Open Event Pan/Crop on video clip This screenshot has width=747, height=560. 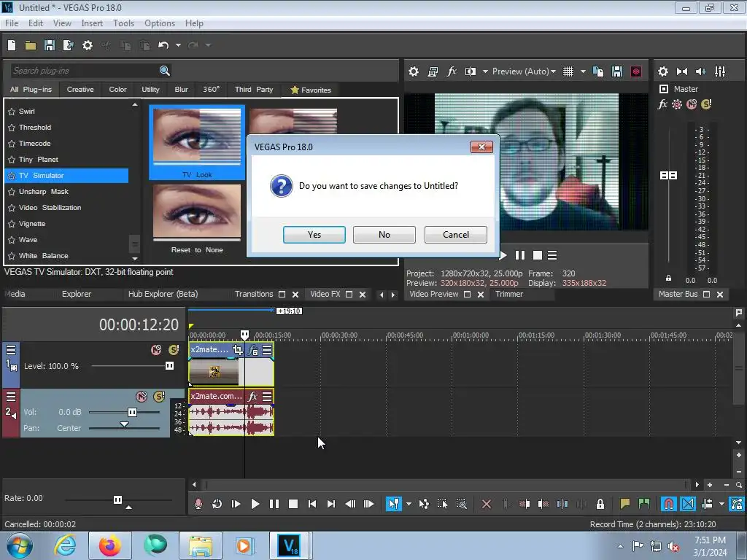[237, 351]
